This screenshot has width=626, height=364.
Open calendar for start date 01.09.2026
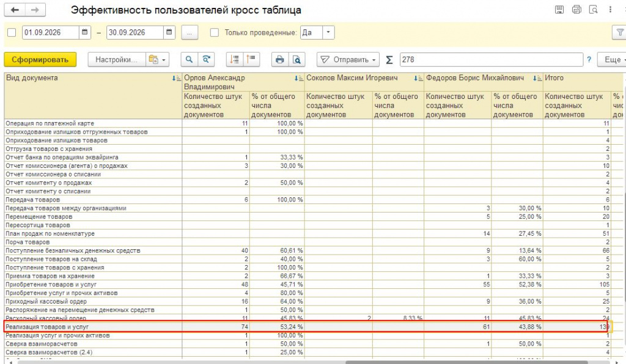click(84, 32)
